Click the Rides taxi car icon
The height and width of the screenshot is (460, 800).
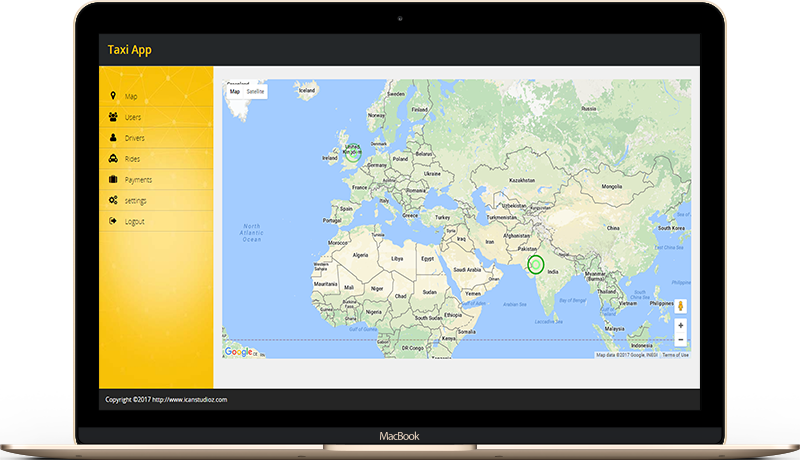[113, 159]
